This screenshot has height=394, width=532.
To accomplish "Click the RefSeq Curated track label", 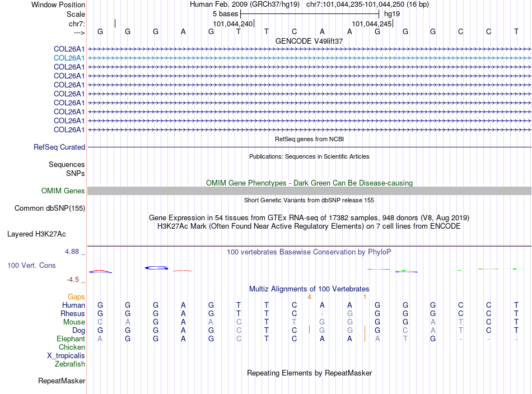I will (x=59, y=147).
